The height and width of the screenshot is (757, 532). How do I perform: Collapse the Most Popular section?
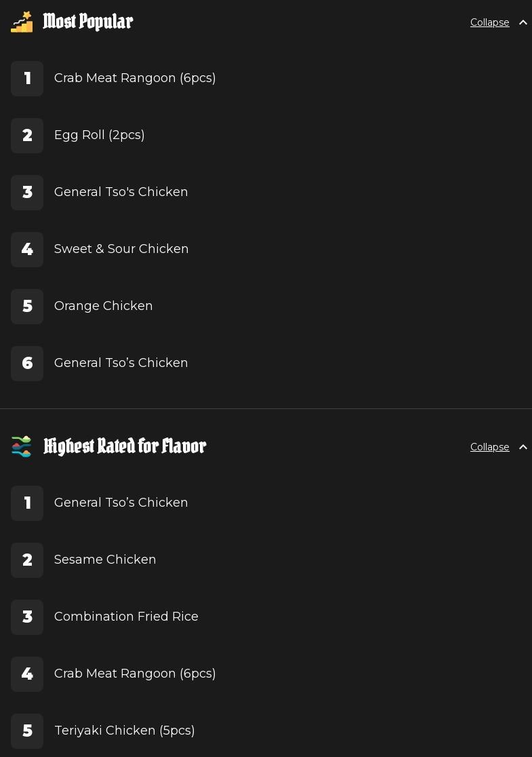pos(489,22)
